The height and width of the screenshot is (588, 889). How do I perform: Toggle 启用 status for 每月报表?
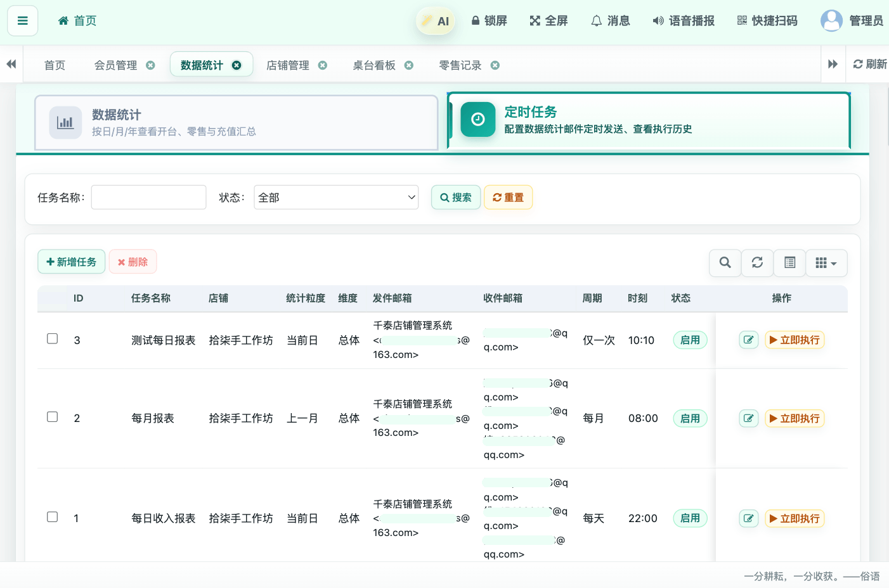tap(690, 418)
